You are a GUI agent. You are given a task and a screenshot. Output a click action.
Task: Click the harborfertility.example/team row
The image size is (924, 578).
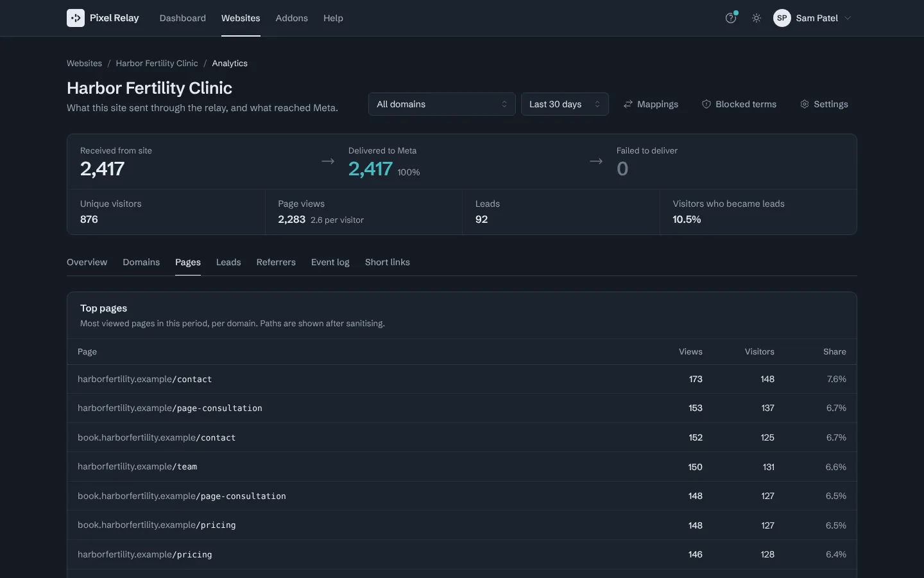[462, 467]
